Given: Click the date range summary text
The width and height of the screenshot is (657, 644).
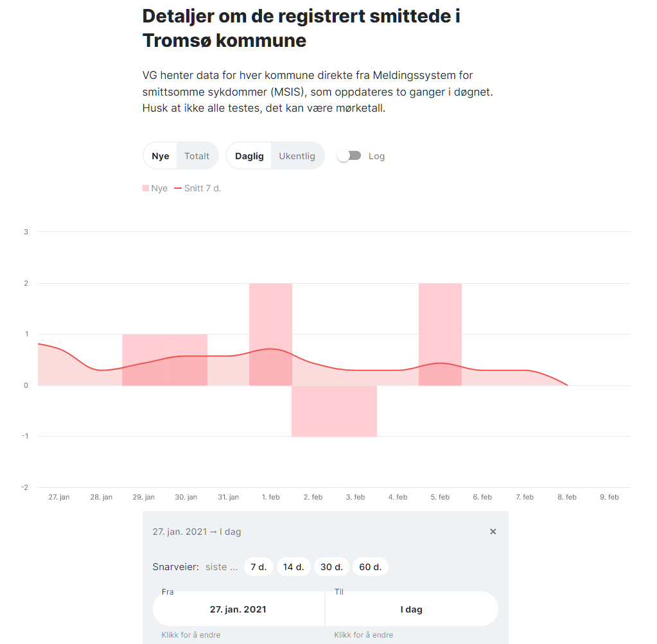Looking at the screenshot, I should tap(197, 531).
